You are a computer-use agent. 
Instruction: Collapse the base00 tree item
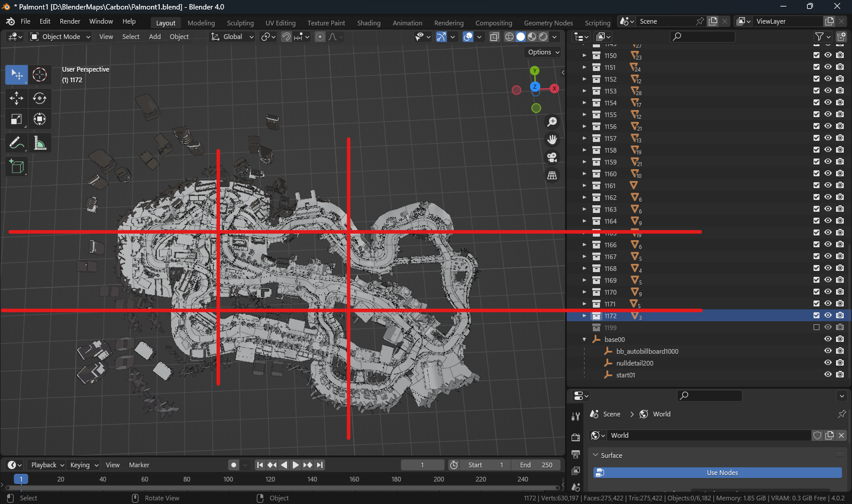(585, 340)
